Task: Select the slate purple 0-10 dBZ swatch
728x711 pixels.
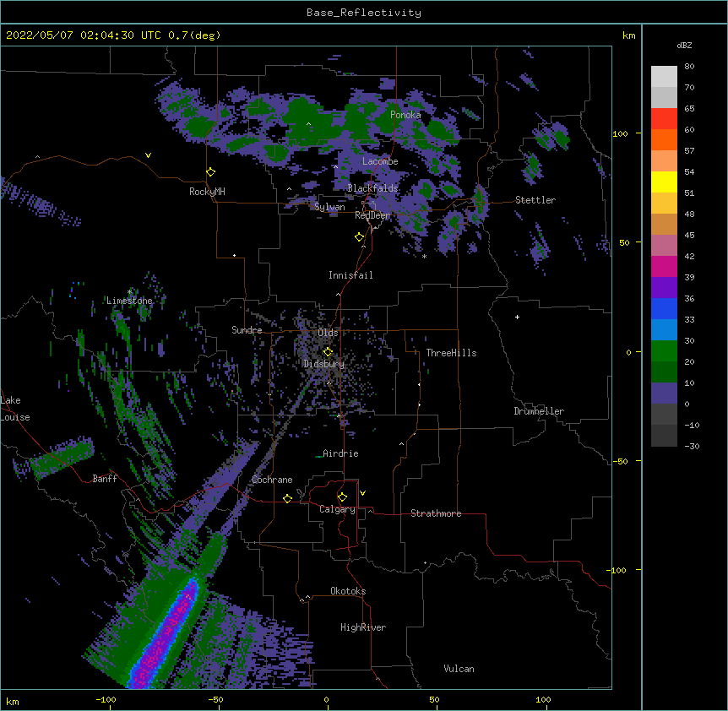Action: coord(664,393)
